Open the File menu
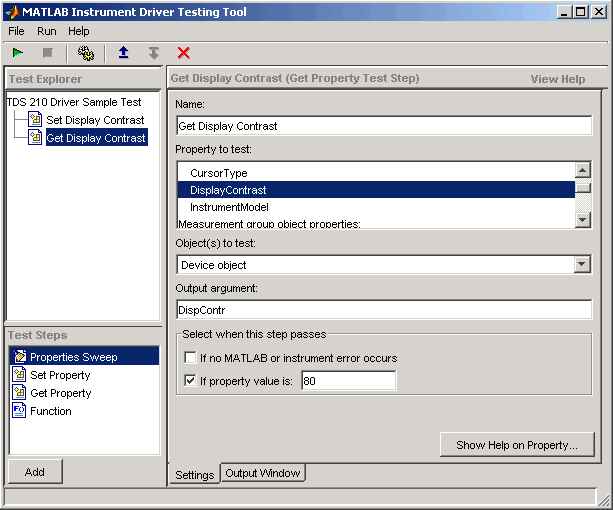 point(16,31)
